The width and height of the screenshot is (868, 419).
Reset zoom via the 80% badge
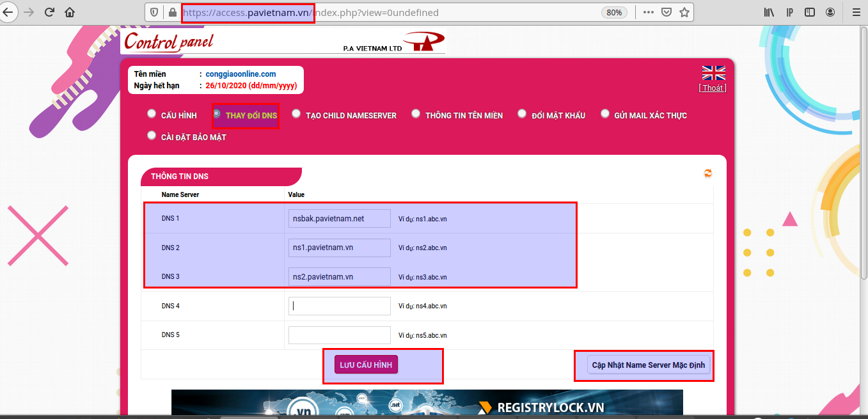tap(614, 12)
